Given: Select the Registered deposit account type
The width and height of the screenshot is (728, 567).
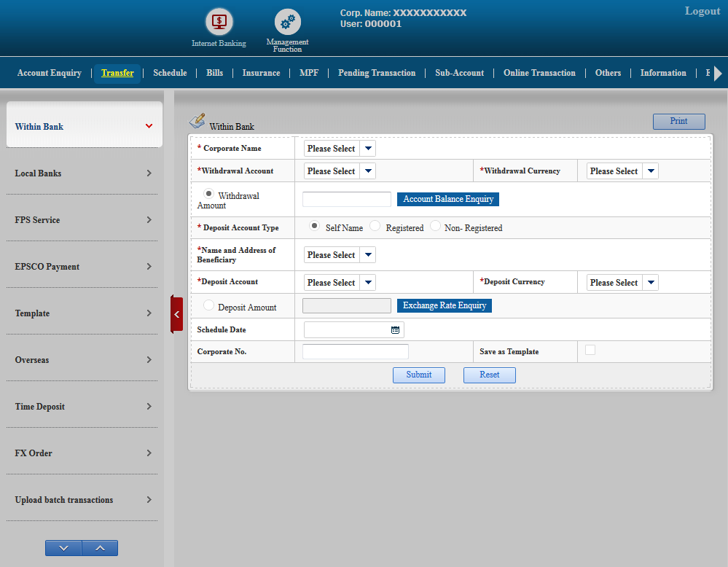Looking at the screenshot, I should (375, 227).
